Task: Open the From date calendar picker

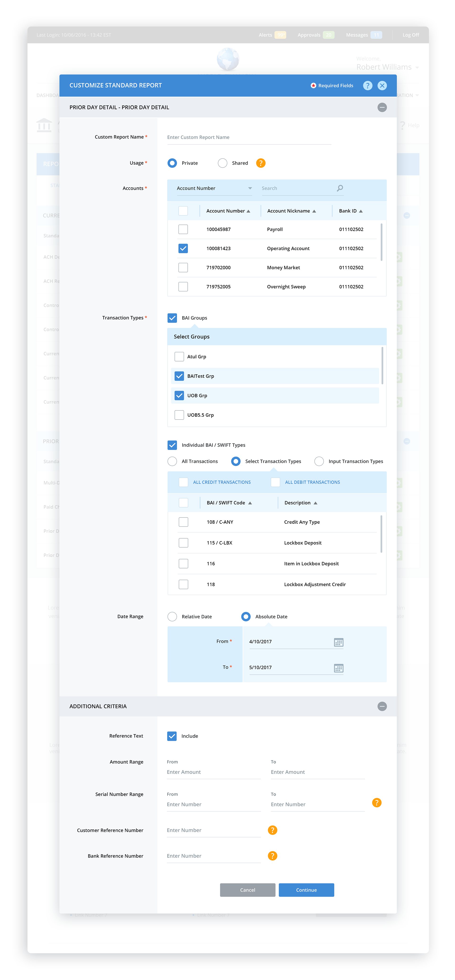Action: 338,642
